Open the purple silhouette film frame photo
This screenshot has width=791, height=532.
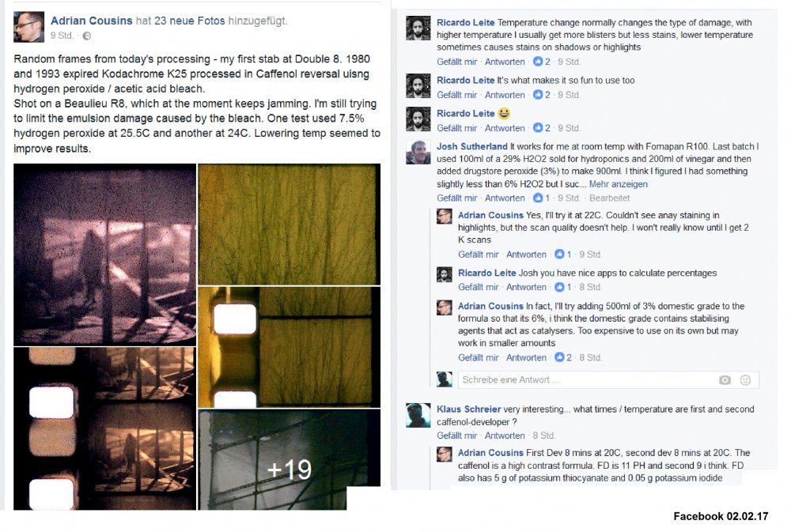tap(104, 255)
